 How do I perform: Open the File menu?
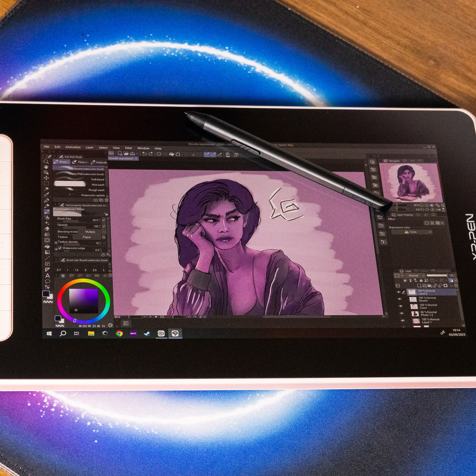point(47,147)
